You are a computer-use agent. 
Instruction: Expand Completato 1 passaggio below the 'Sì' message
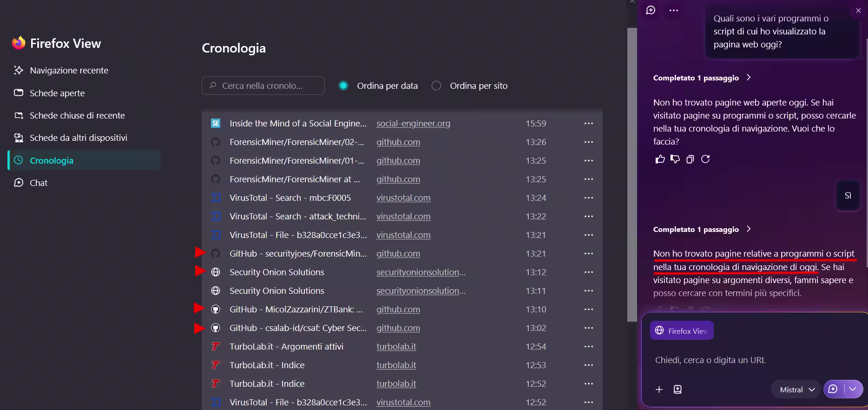(702, 229)
